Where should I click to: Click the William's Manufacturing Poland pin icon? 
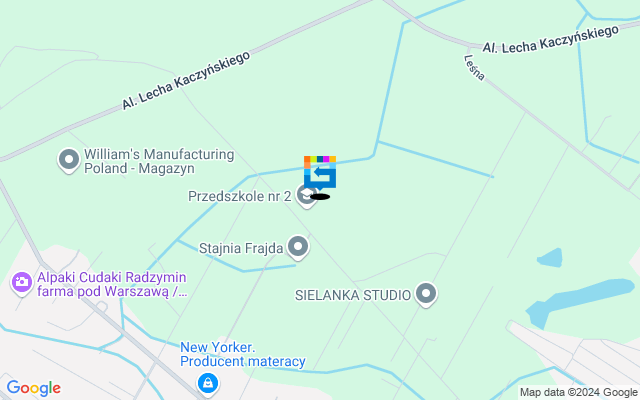point(69,160)
